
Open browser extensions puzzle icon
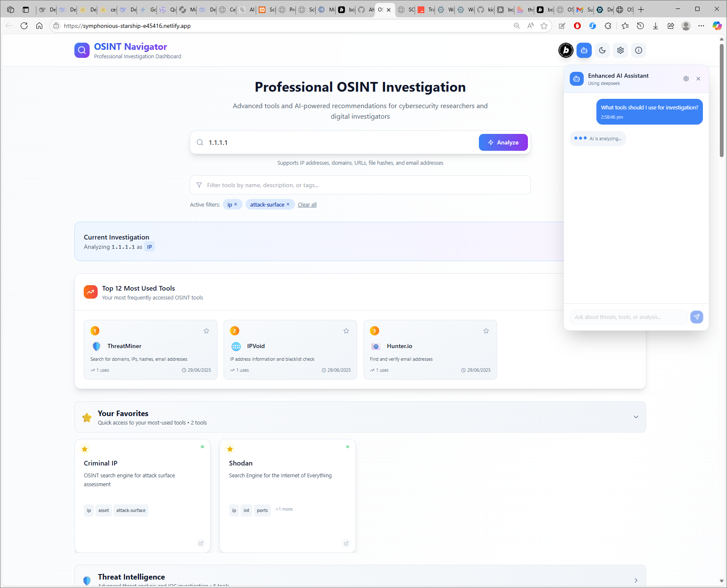click(608, 26)
